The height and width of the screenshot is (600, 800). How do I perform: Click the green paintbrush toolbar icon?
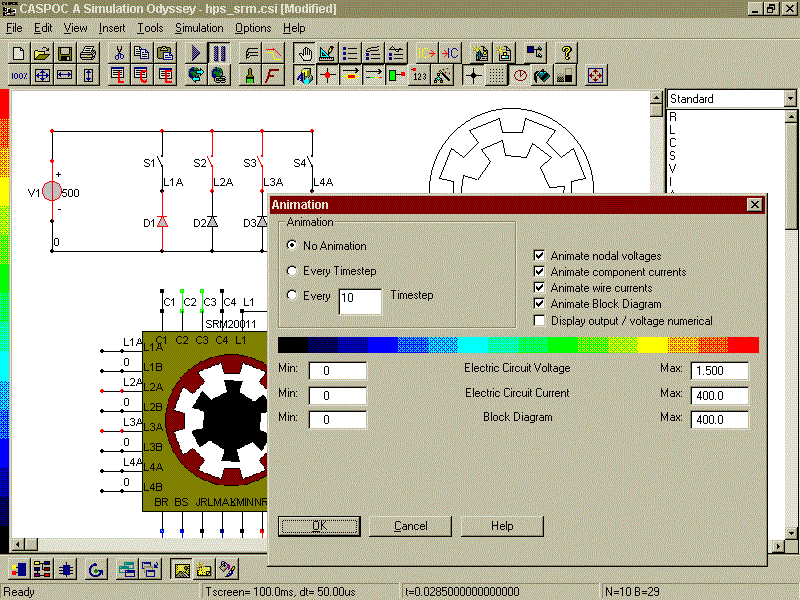(250, 76)
